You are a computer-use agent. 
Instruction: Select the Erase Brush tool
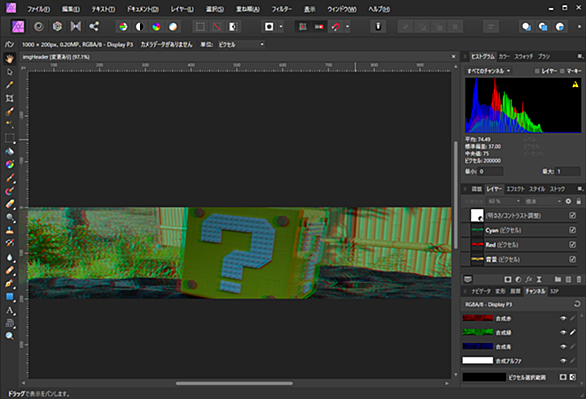point(10,204)
